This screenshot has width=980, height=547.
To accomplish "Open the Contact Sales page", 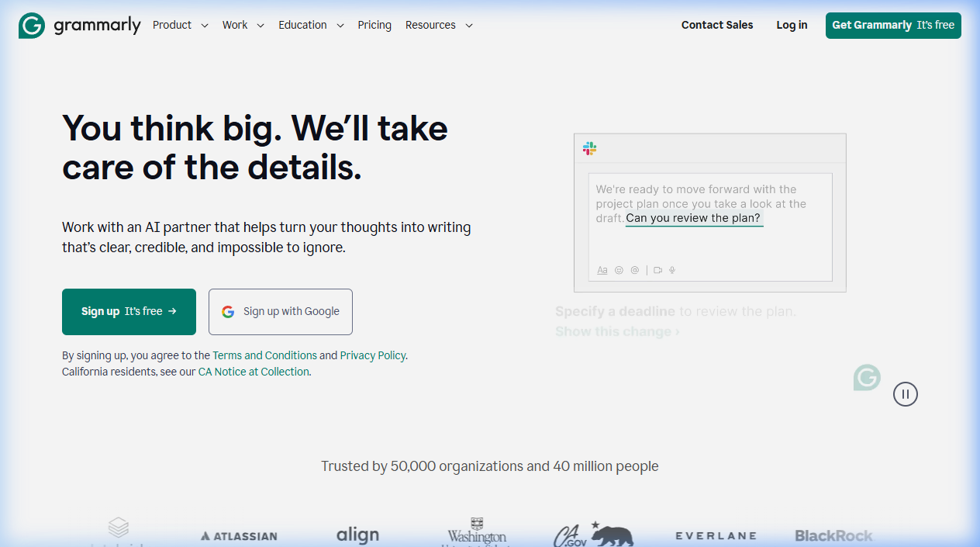I will point(717,25).
